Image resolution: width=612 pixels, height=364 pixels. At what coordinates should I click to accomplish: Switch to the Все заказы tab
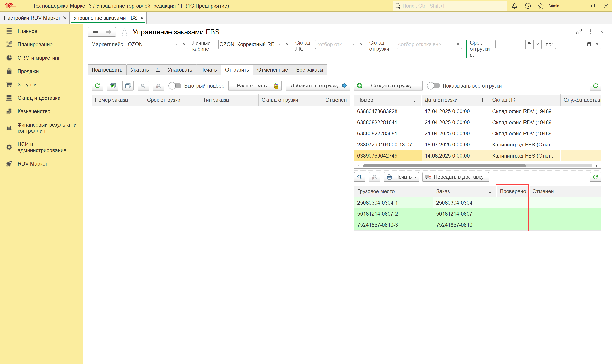point(309,70)
